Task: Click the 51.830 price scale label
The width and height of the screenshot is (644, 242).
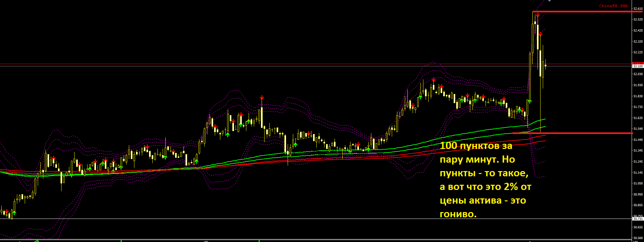Action: coord(638,96)
